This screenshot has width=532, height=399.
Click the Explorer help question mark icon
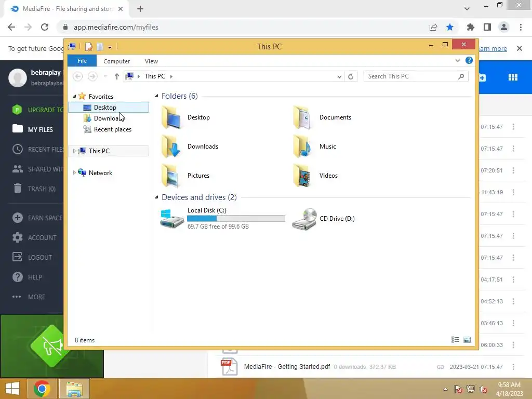(x=469, y=60)
